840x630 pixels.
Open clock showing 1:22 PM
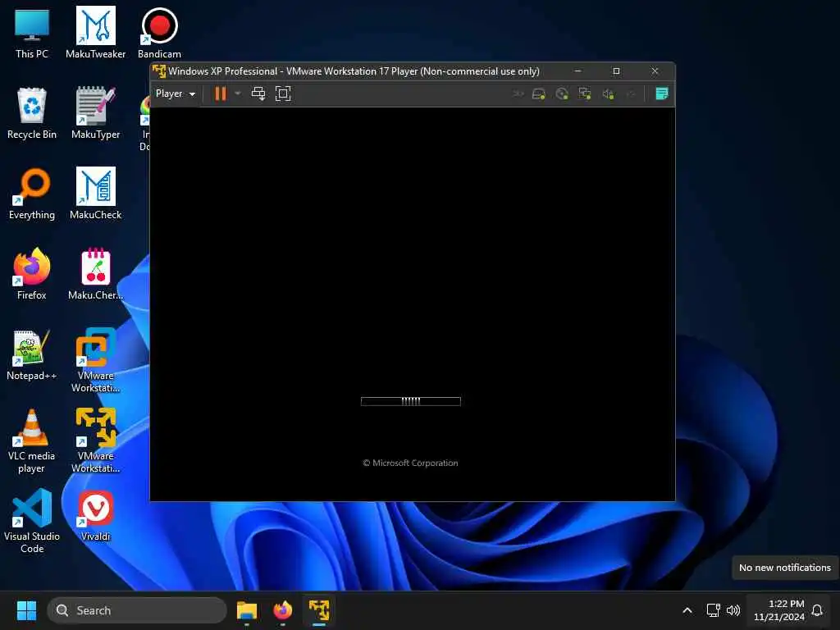pos(778,610)
